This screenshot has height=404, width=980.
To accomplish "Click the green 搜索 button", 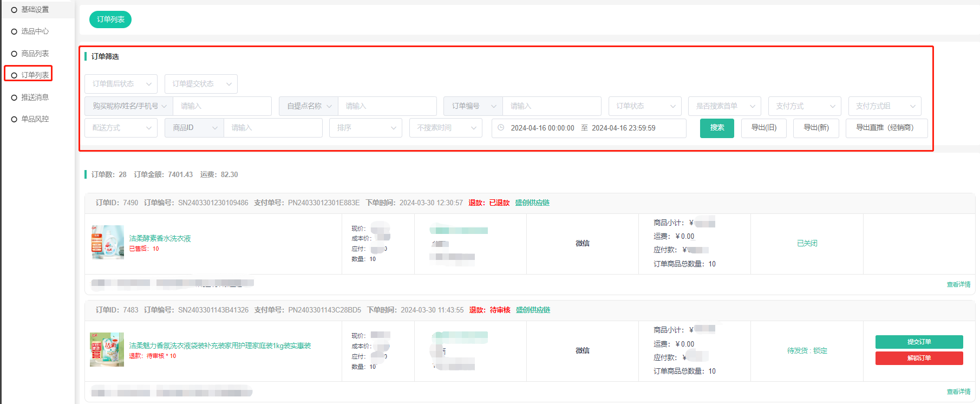I will tap(717, 128).
